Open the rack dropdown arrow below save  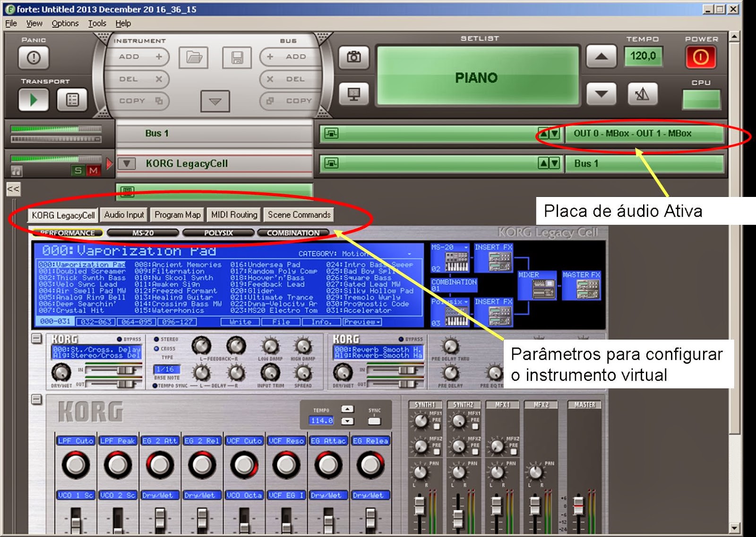click(215, 101)
